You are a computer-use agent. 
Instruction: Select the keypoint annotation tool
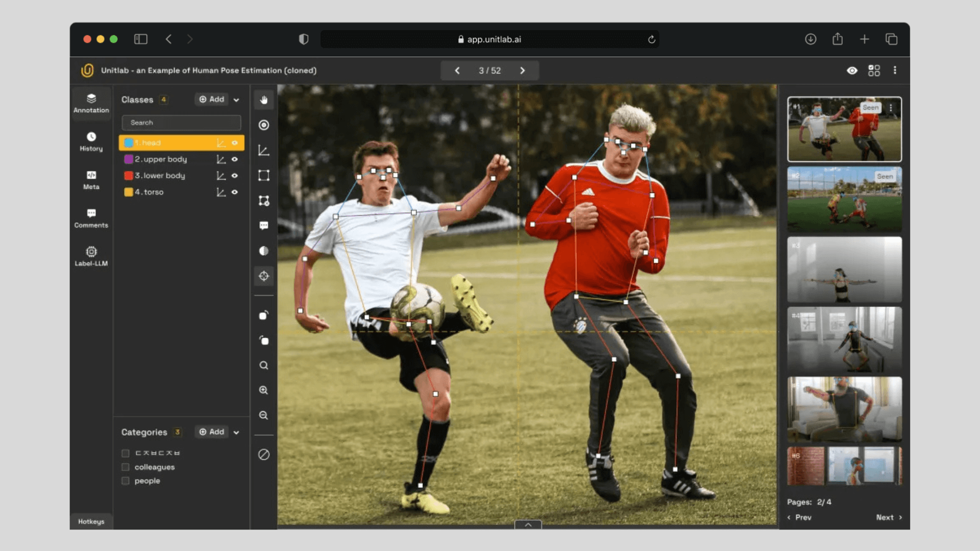click(264, 125)
